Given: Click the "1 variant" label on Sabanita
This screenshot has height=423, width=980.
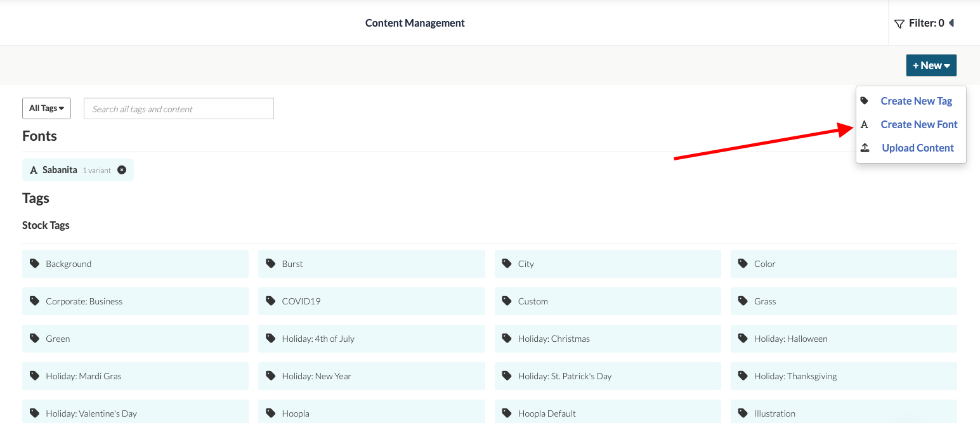Looking at the screenshot, I should (x=97, y=171).
